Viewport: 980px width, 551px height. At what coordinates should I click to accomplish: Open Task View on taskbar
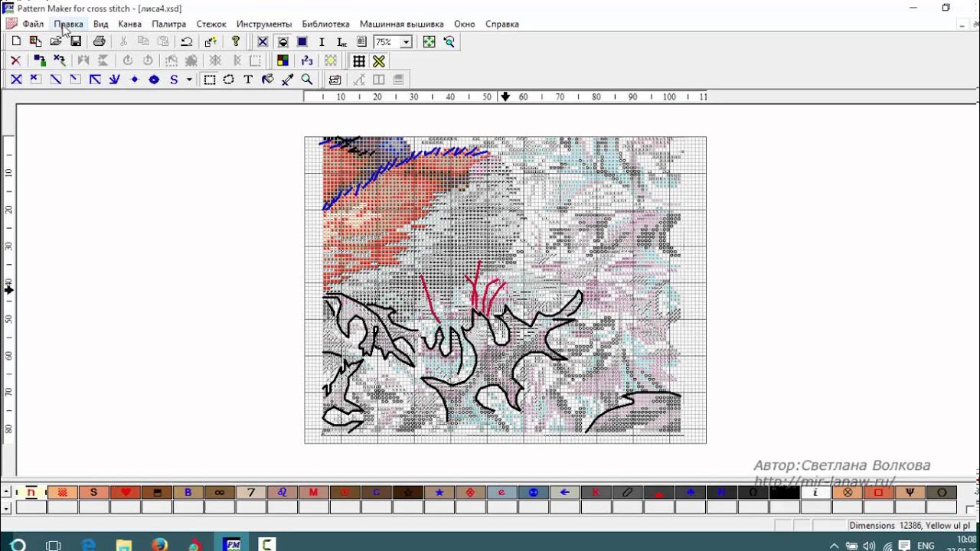coord(53,545)
